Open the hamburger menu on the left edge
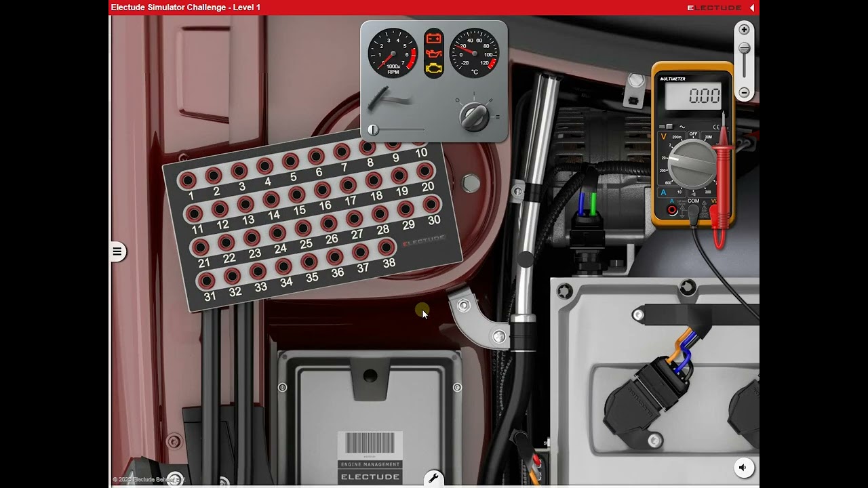This screenshot has width=868, height=488. pos(117,252)
